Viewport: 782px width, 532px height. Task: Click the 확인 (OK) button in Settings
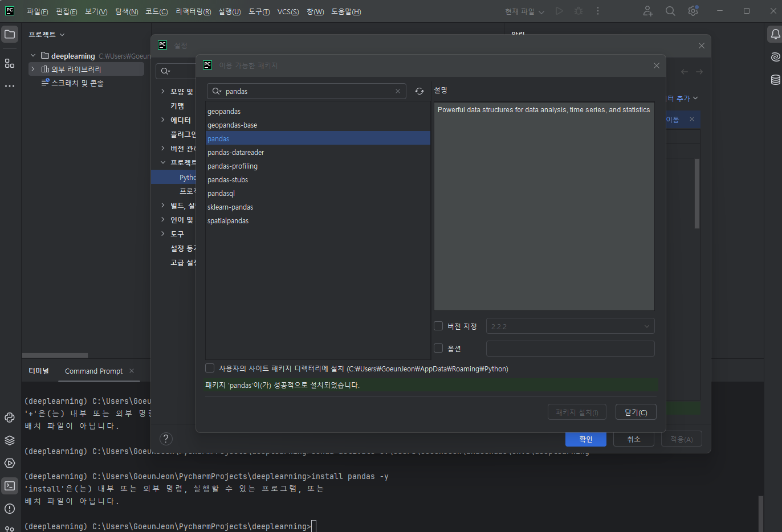[x=586, y=439]
